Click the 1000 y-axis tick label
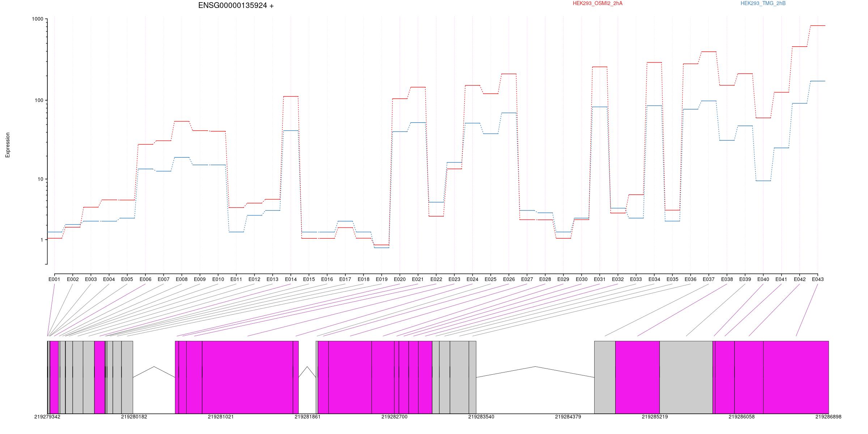This screenshot has width=868, height=434. (x=38, y=19)
